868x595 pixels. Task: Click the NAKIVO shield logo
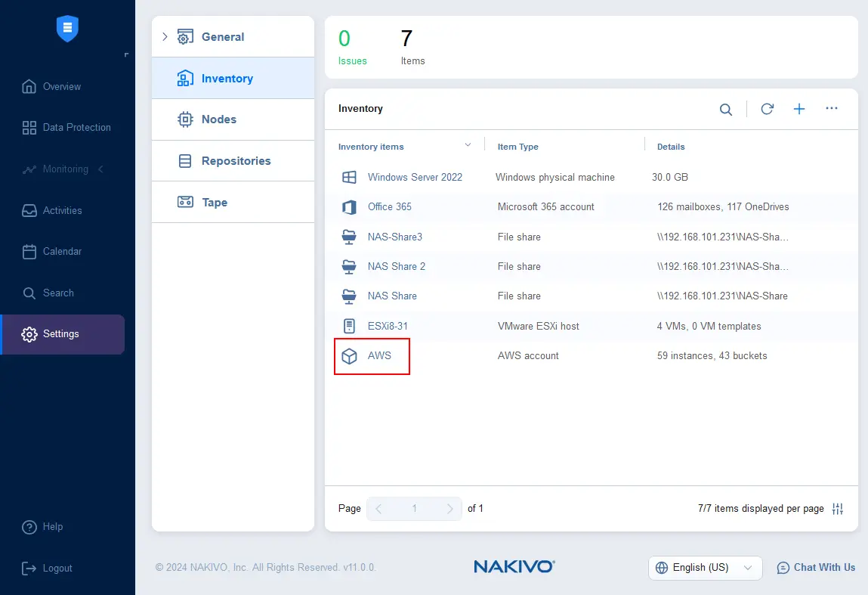click(x=67, y=28)
